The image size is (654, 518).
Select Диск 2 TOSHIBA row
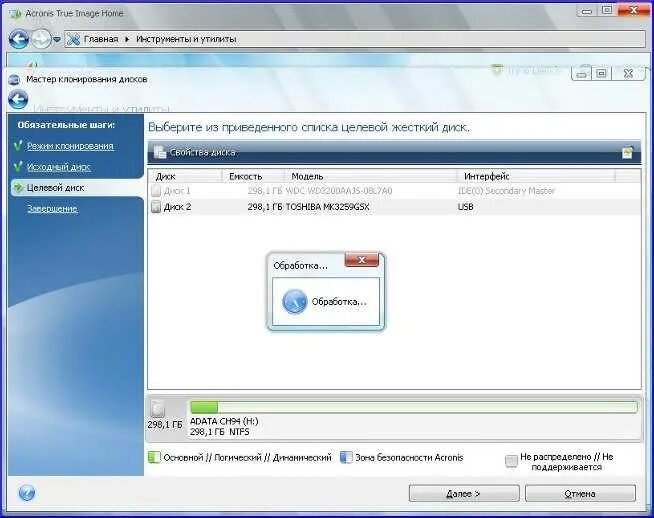(x=394, y=207)
